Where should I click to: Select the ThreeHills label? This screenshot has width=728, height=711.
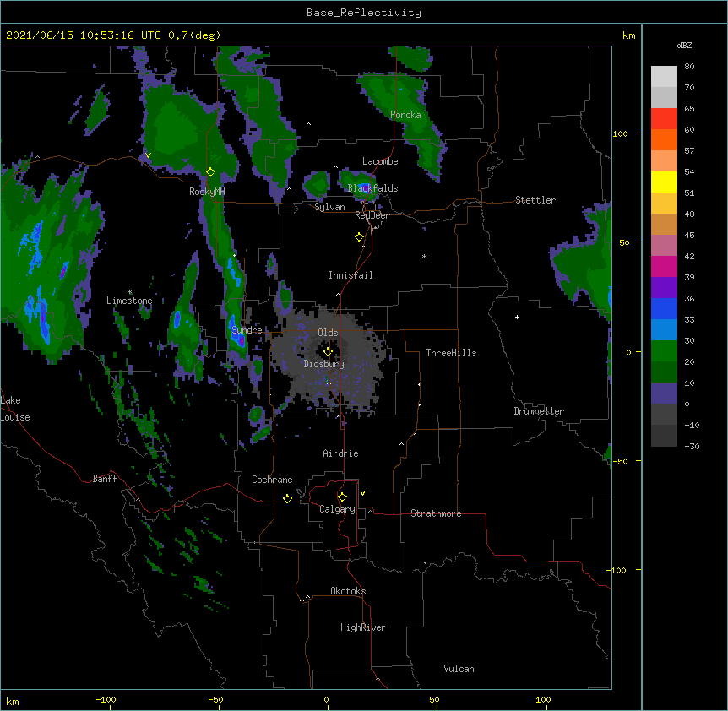click(x=451, y=353)
